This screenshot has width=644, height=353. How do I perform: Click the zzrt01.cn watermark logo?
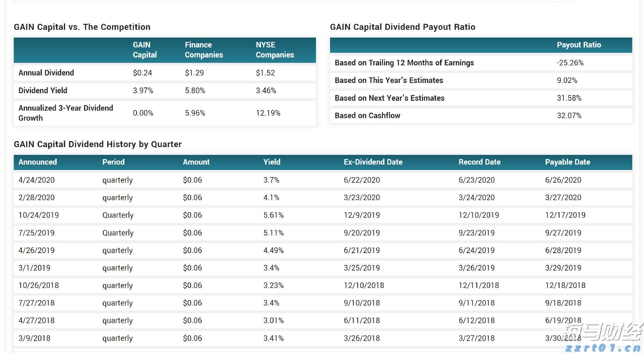[x=603, y=338]
